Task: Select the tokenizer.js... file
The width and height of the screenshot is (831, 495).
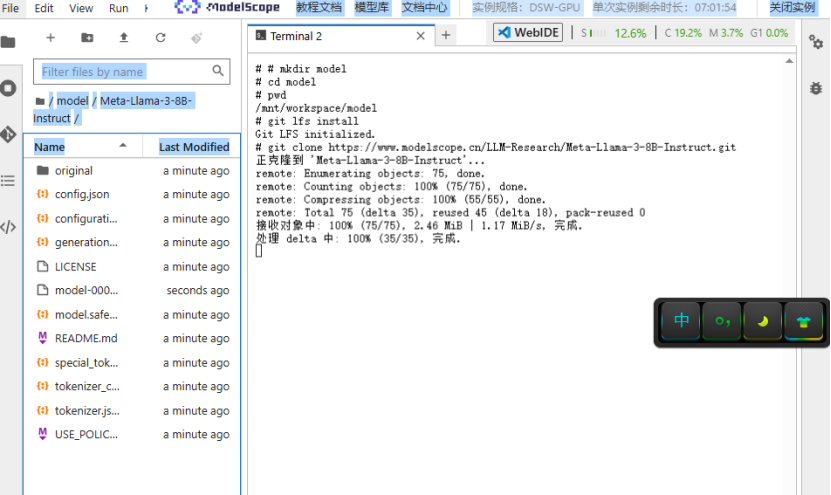Action: click(132, 411)
